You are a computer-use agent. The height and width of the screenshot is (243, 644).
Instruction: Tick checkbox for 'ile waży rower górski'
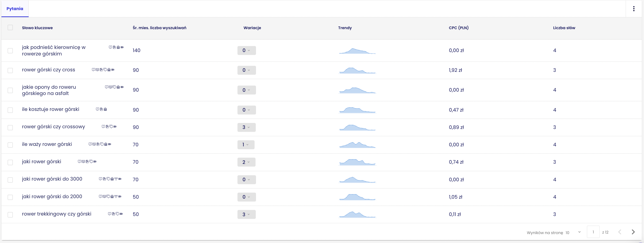point(10,145)
